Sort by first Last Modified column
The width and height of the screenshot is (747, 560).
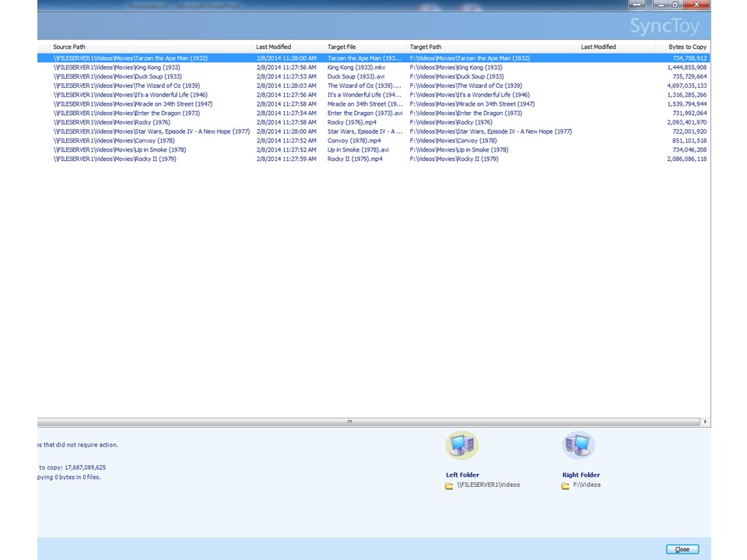tap(274, 47)
